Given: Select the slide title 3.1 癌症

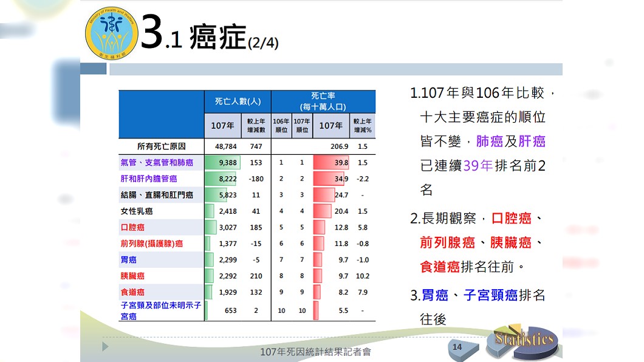Looking at the screenshot, I should point(193,33).
